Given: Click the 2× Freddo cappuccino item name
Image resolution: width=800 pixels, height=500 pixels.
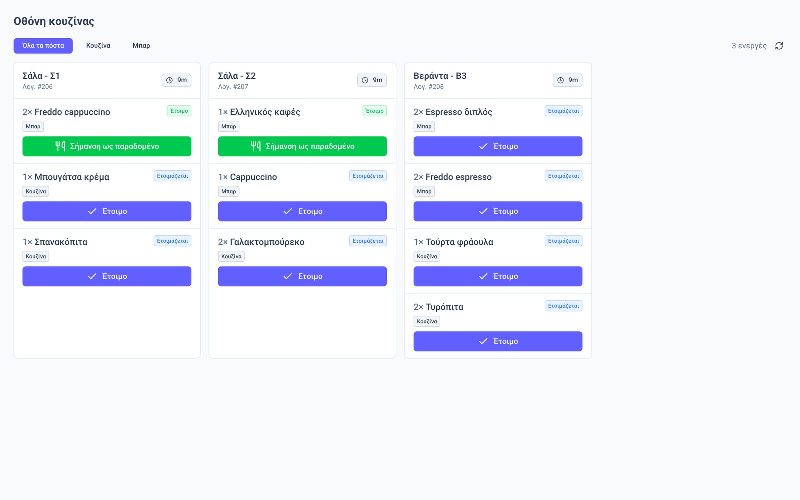Looking at the screenshot, I should tap(66, 112).
